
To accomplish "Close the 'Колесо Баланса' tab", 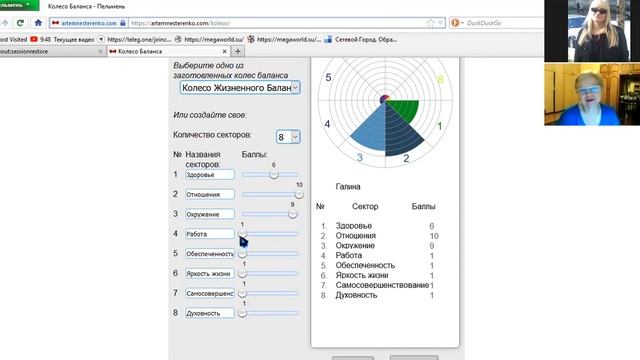I will (224, 51).
